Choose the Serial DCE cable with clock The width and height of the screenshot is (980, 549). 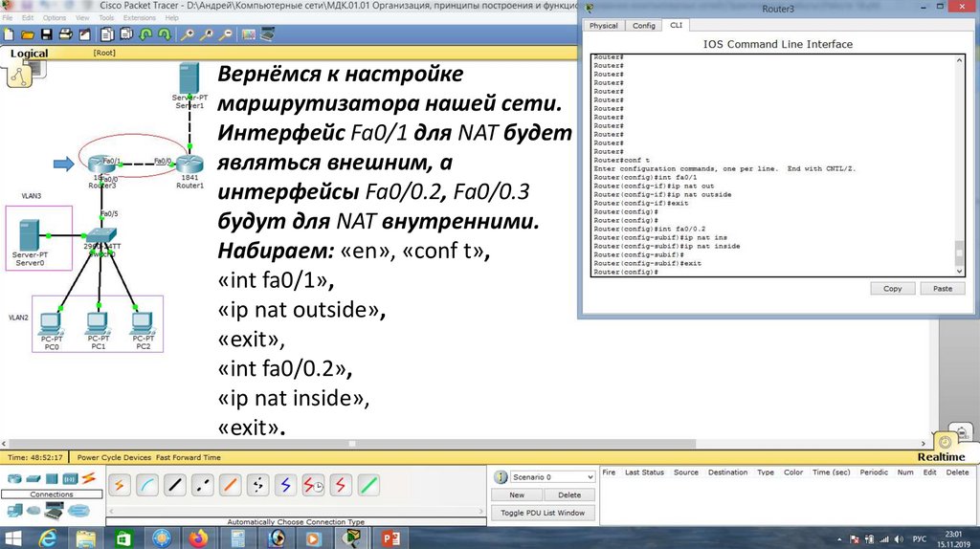[x=313, y=485]
